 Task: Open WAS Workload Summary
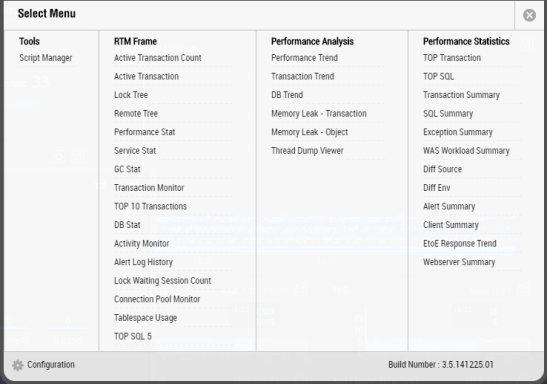(466, 151)
